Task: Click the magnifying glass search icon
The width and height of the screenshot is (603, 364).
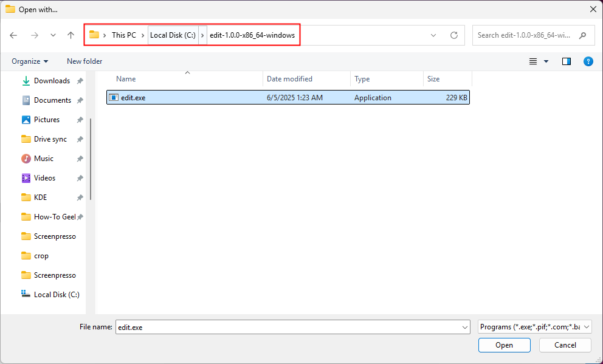Action: click(582, 35)
